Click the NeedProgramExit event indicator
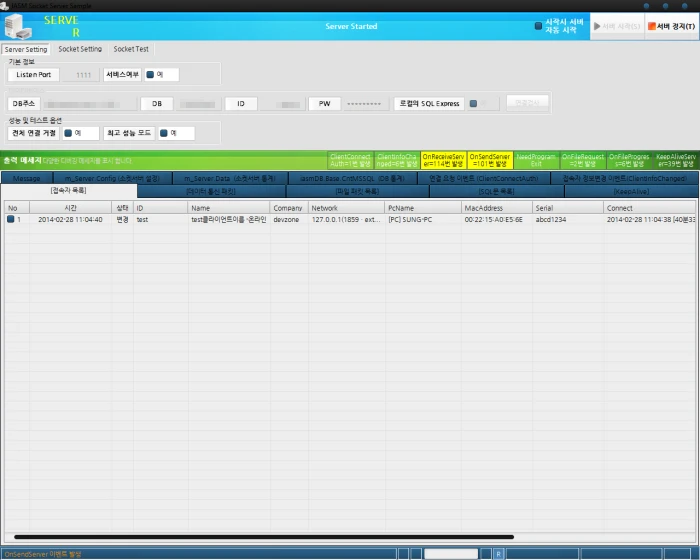700x560 pixels. 536,160
